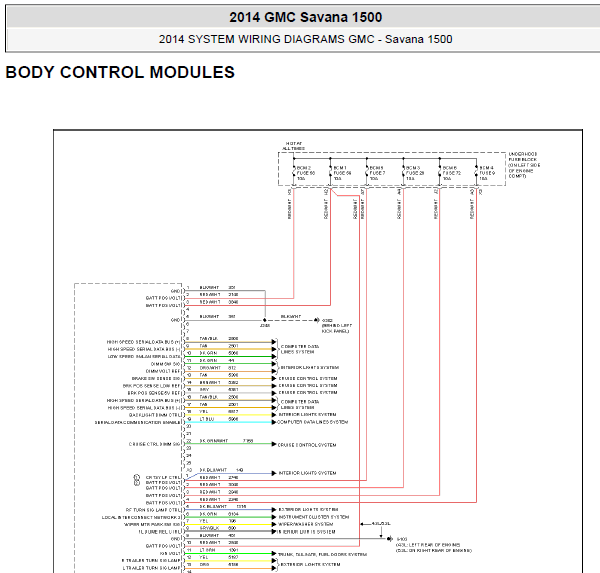The image size is (600, 573).
Task: Click "LOCAL INTERCONNECT NETWORK 3" label
Action: [141, 517]
